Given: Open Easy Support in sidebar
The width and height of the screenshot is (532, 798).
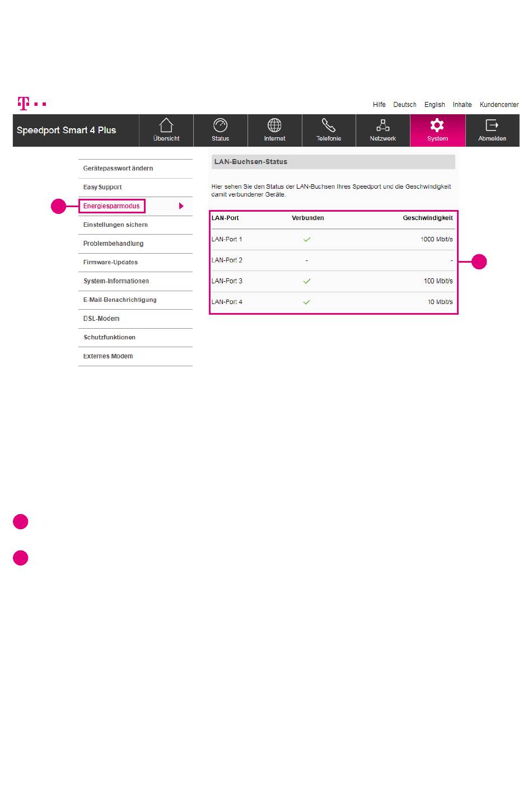Looking at the screenshot, I should coord(102,187).
